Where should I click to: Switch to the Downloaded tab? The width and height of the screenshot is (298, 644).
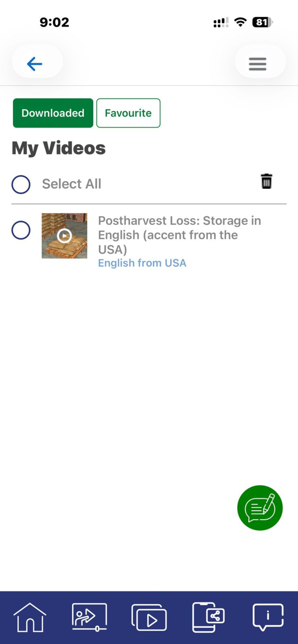click(53, 113)
